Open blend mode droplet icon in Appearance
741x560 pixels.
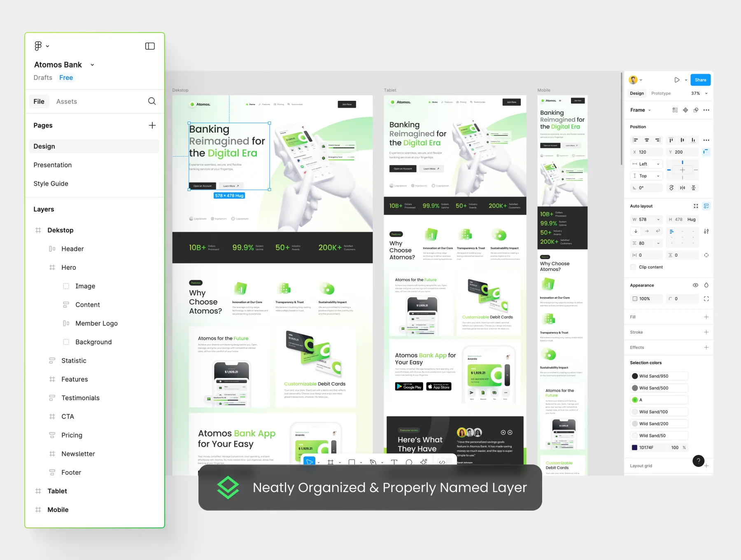pyautogui.click(x=706, y=285)
